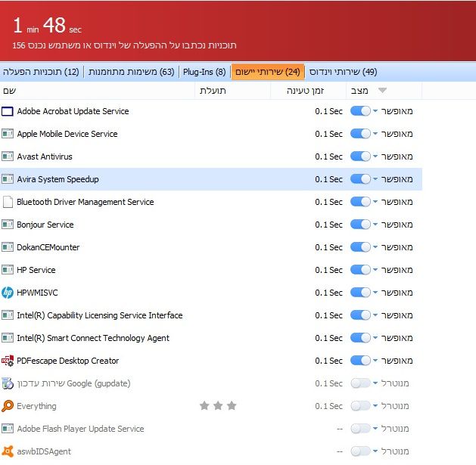The image size is (476, 465).
Task: Click the Adobe Acrobat Update Service icon
Action: tap(8, 111)
